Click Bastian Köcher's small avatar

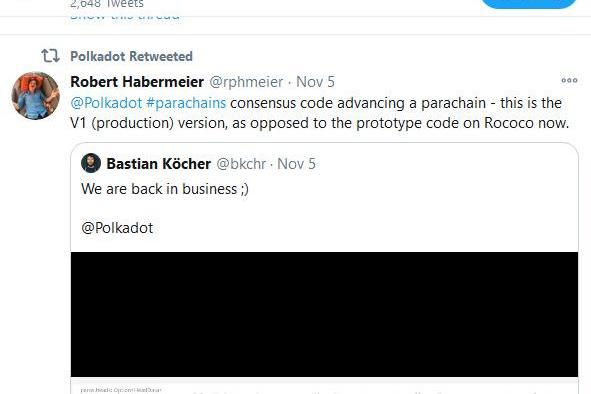click(91, 163)
